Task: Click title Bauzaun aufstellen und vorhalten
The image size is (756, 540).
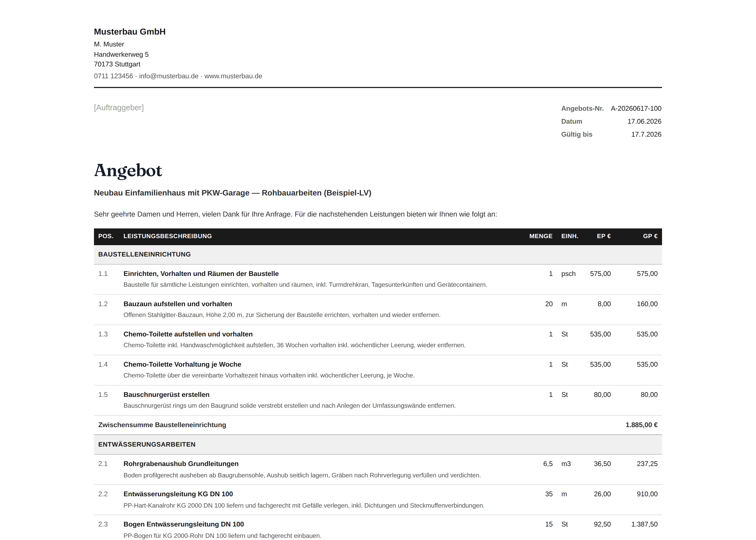Action: [178, 304]
